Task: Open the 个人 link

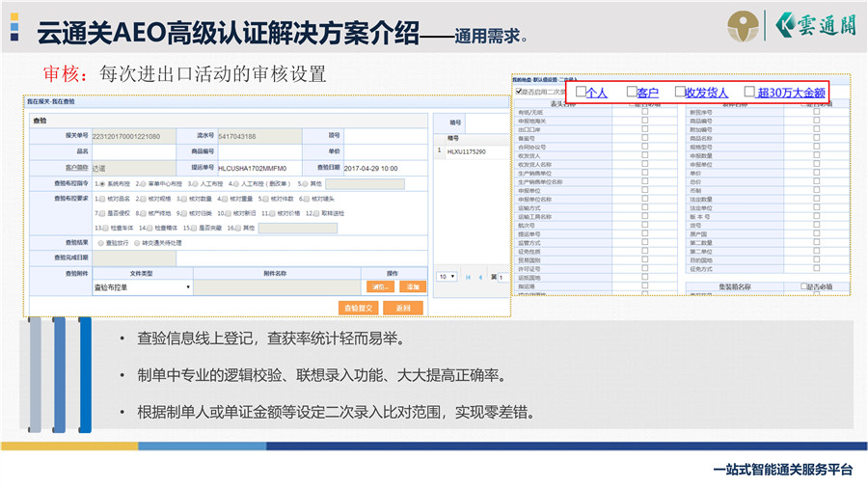Action: pos(597,93)
